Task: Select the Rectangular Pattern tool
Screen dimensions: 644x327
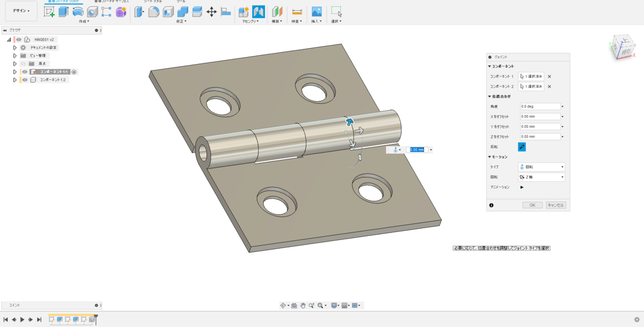Action: [106, 12]
